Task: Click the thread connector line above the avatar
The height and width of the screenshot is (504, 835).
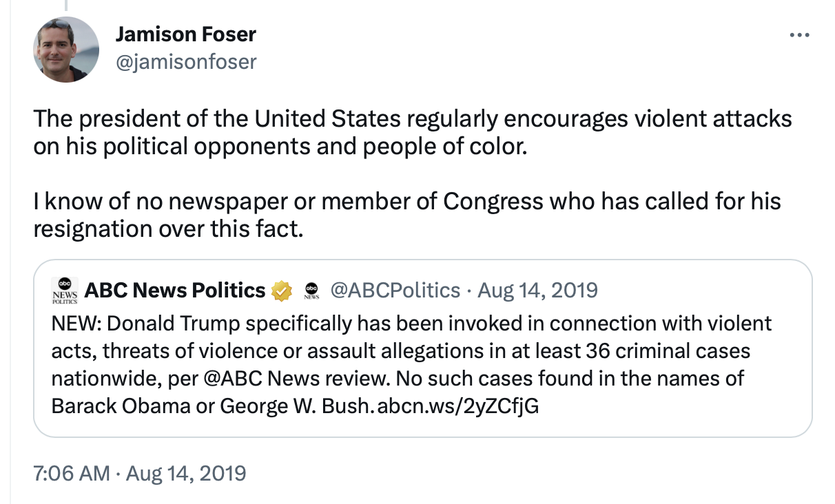Action: [x=67, y=4]
